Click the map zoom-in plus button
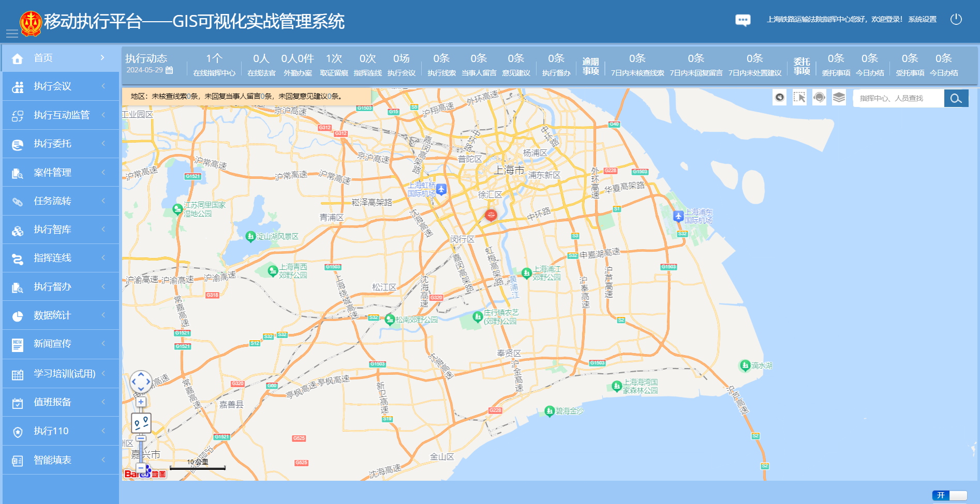This screenshot has height=504, width=980. (x=141, y=402)
